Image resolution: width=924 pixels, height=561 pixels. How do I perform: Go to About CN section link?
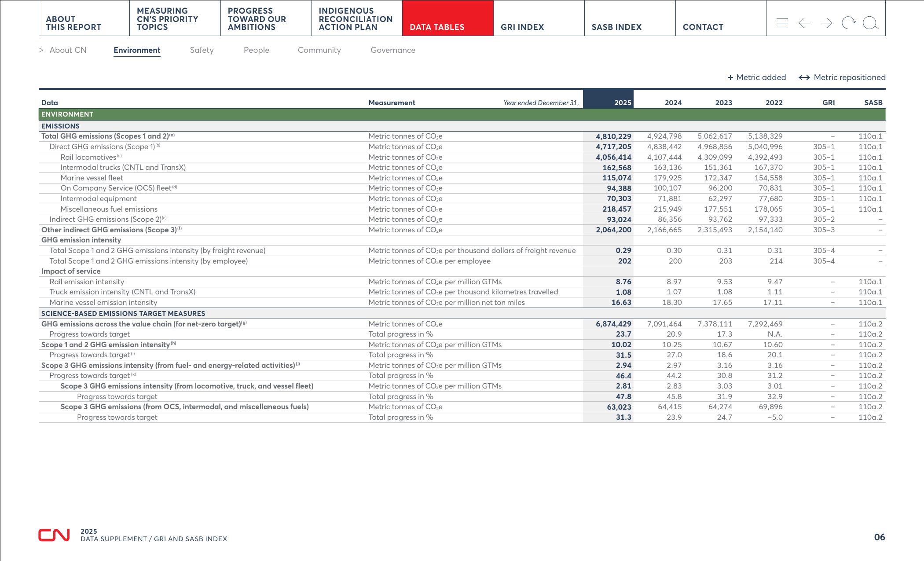coord(68,50)
